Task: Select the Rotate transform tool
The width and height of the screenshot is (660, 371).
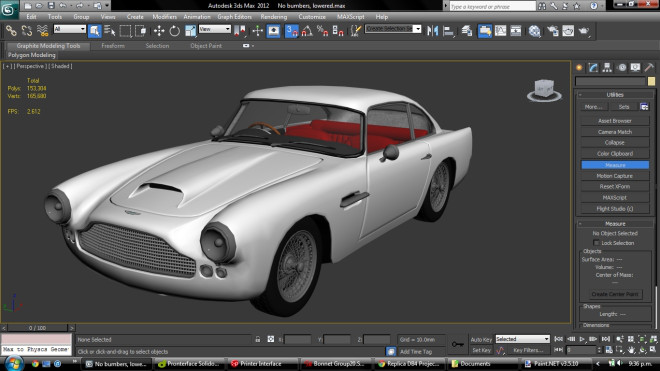Action: 174,31
